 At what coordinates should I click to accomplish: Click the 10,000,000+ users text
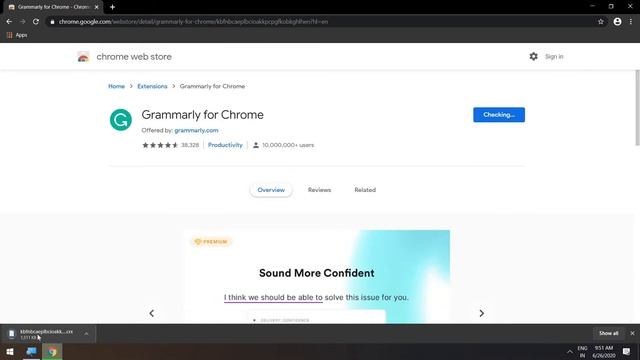[288, 145]
